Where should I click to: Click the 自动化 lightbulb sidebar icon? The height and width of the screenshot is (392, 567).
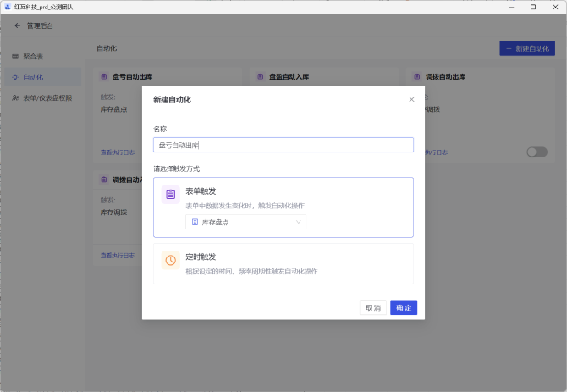click(15, 77)
